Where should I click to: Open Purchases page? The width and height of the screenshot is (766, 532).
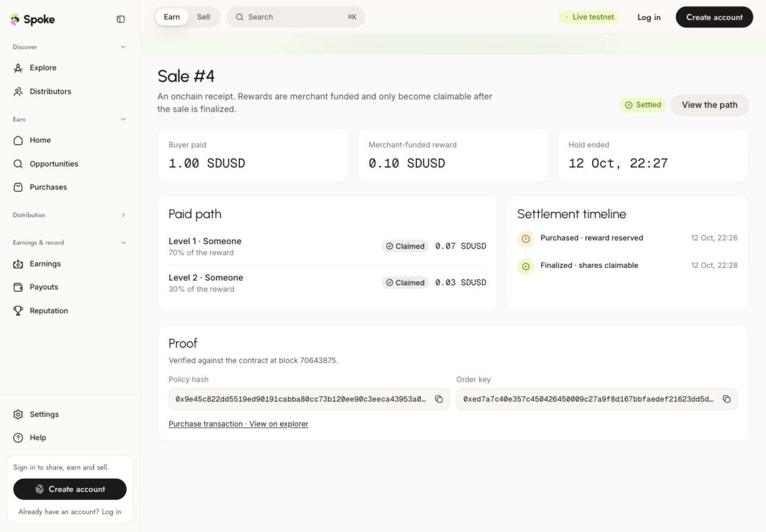tap(70, 187)
